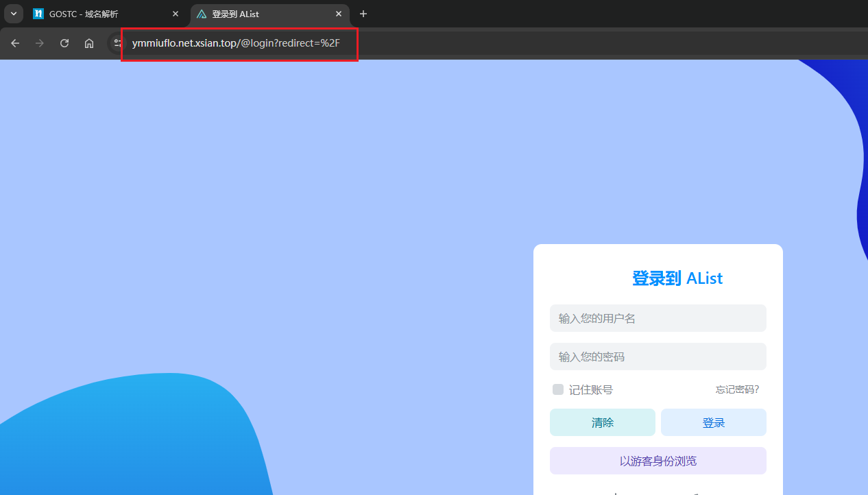868x495 pixels.
Task: Go forward to the next page
Action: 40,43
